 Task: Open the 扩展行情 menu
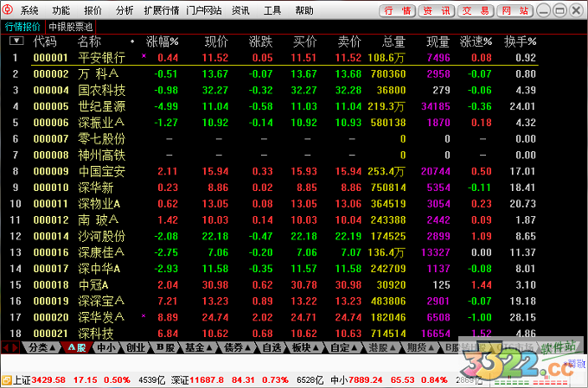point(162,10)
